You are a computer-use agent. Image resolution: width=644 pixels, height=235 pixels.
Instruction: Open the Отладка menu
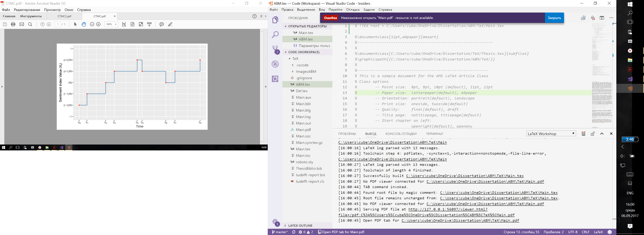353,10
